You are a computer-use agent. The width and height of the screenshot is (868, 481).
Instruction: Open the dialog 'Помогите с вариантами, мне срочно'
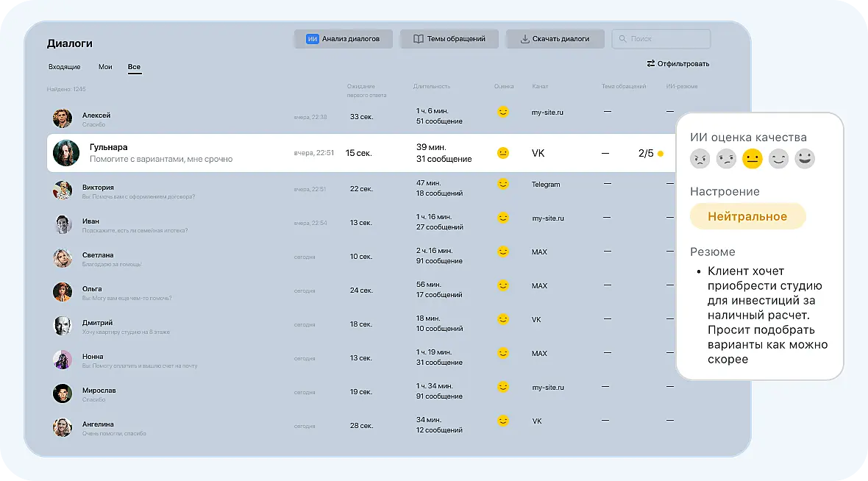[x=161, y=160]
